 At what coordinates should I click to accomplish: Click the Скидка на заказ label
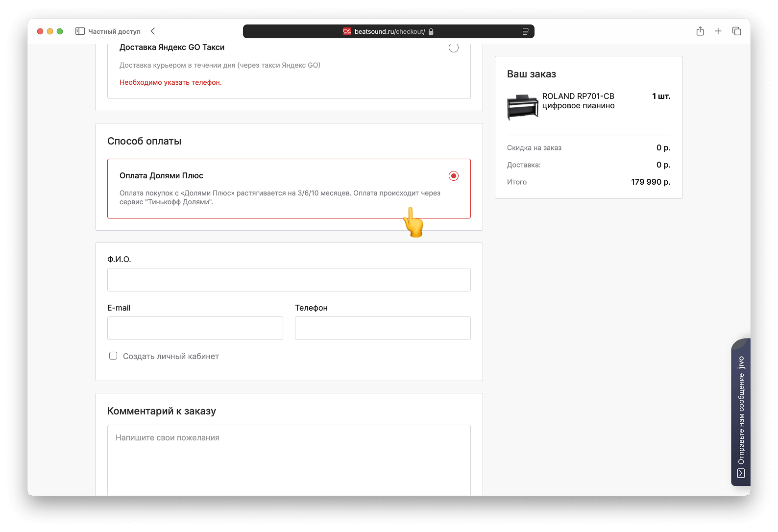pyautogui.click(x=534, y=147)
